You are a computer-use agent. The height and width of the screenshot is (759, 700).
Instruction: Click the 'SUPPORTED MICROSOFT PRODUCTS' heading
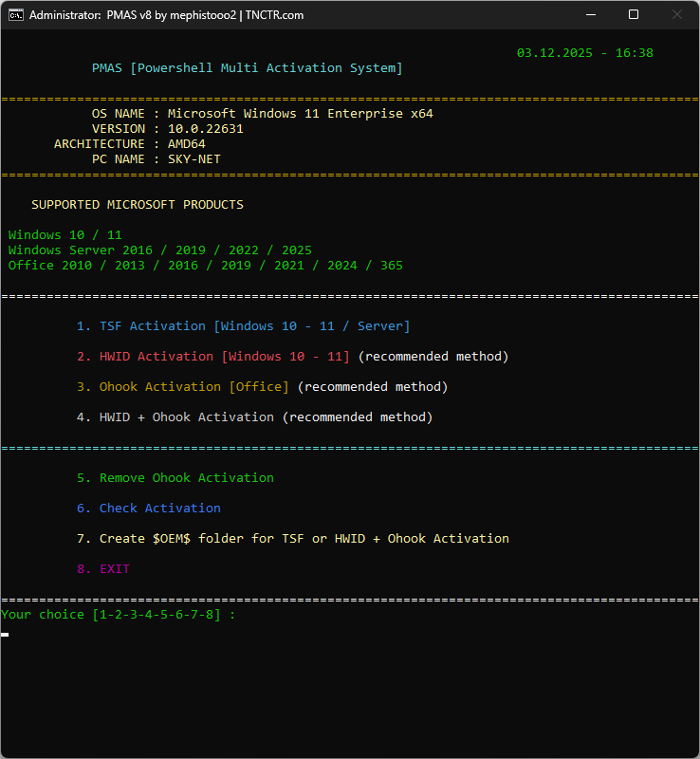(138, 205)
